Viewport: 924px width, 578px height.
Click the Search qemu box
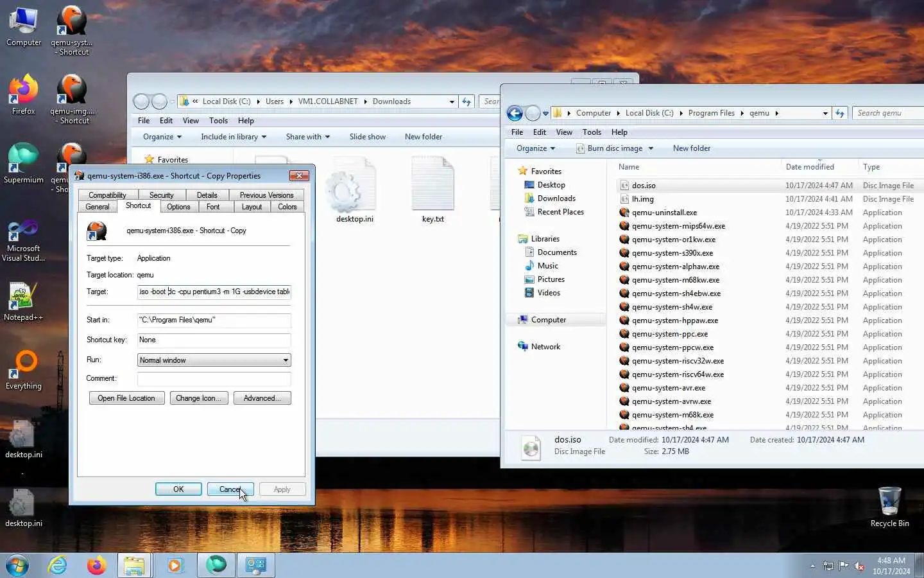tap(888, 113)
